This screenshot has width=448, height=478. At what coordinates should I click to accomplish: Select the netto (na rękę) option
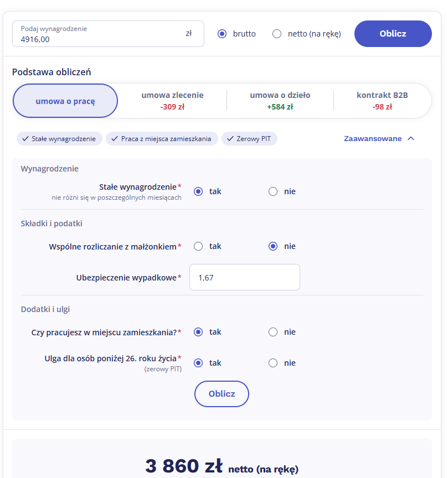point(277,34)
